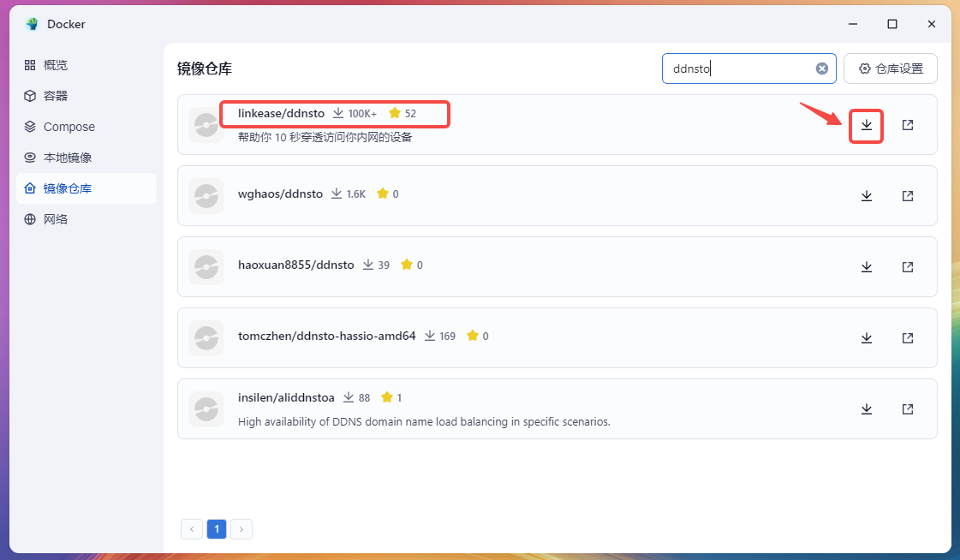Click the Docker whale logo
This screenshot has width=960, height=560.
click(32, 24)
